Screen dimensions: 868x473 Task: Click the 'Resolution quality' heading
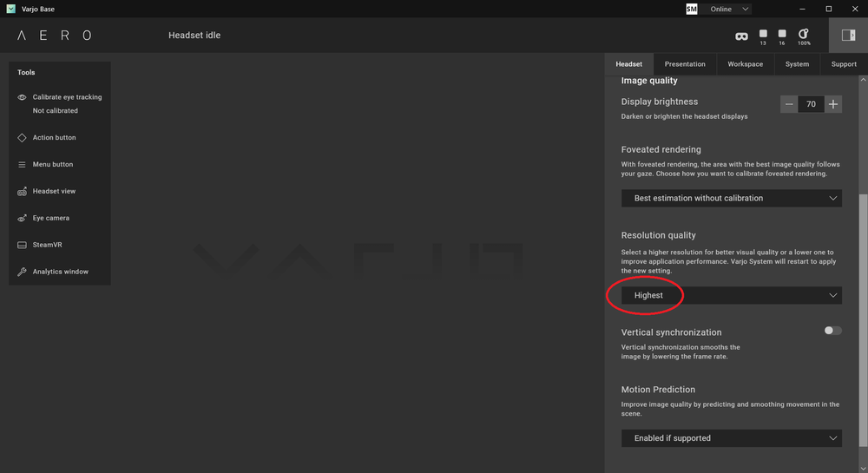tap(658, 235)
